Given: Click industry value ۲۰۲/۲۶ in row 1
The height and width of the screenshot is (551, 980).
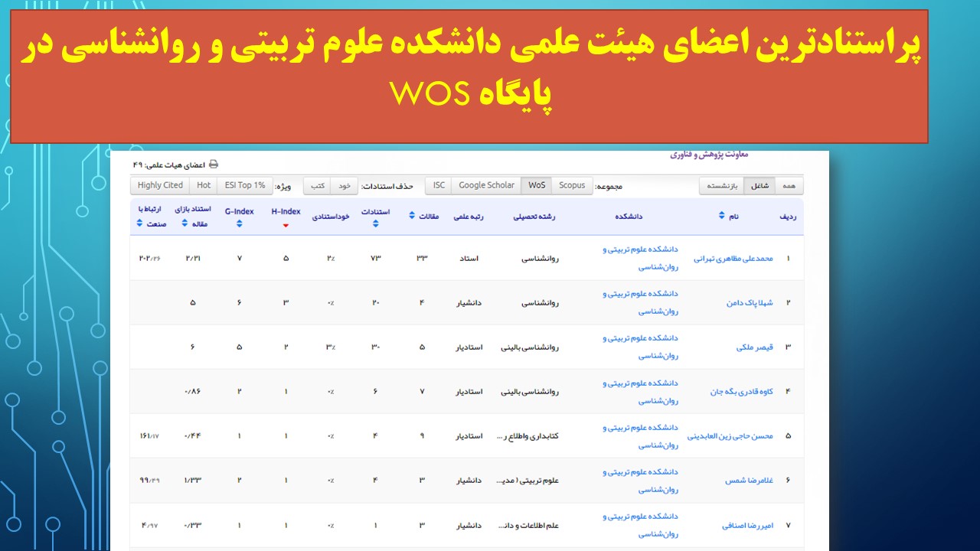Looking at the screenshot, I should click(x=150, y=259).
